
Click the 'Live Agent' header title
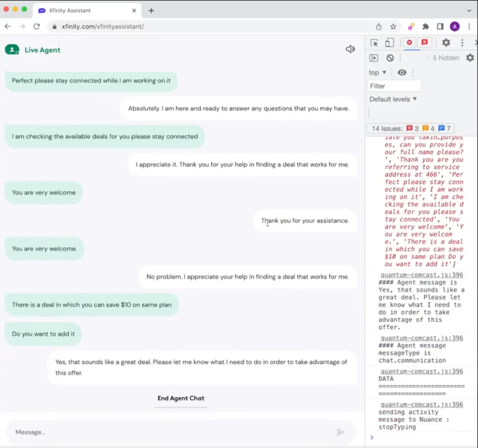[x=43, y=50]
